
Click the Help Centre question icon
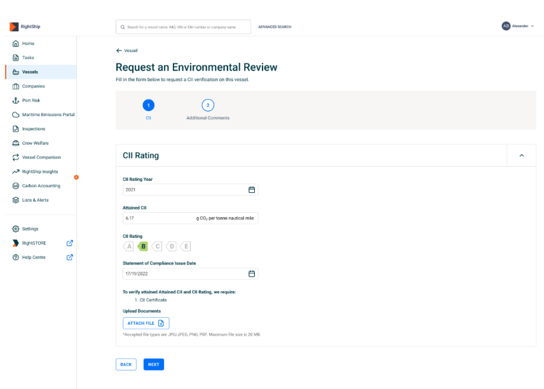16,257
